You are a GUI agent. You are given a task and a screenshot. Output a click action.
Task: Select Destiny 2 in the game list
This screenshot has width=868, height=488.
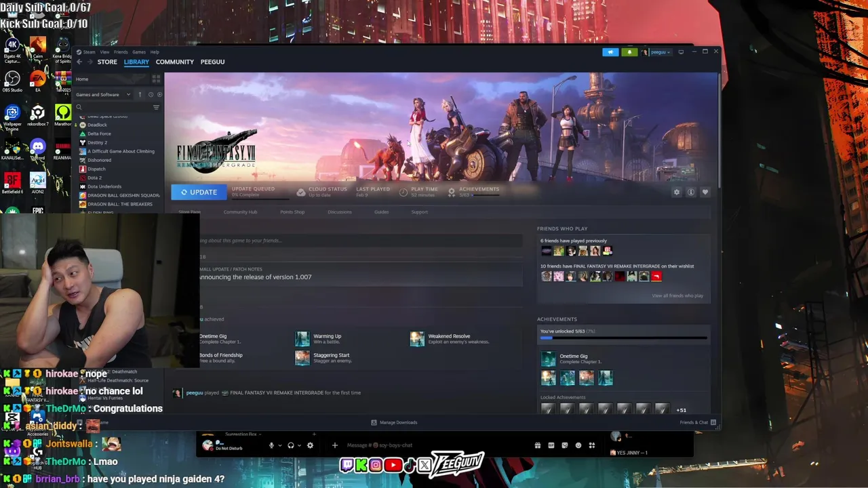tap(97, 142)
